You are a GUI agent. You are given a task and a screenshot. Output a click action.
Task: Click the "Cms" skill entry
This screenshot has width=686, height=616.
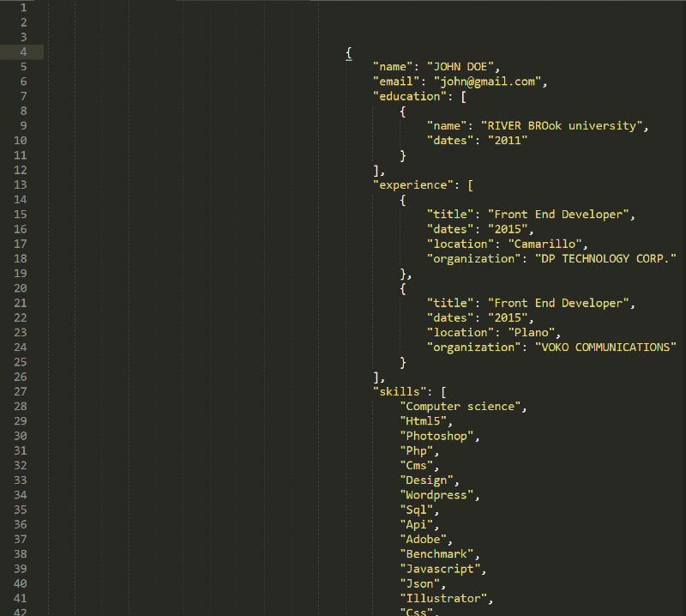click(417, 465)
